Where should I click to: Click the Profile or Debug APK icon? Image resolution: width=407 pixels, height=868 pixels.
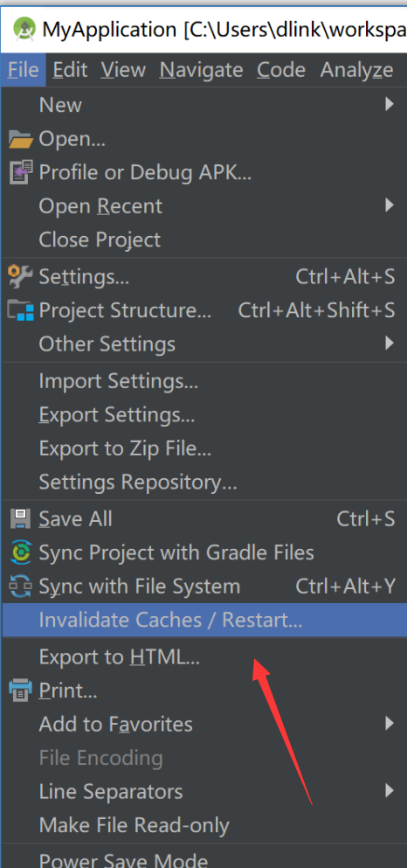pos(21,173)
